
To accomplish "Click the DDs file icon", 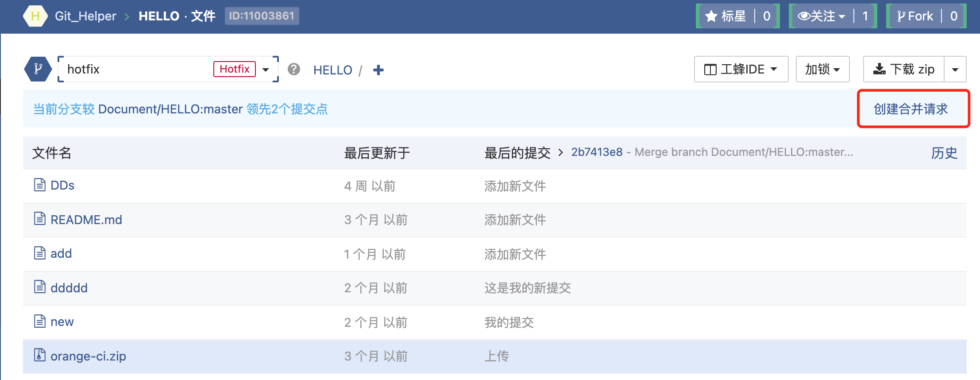I will click(40, 185).
